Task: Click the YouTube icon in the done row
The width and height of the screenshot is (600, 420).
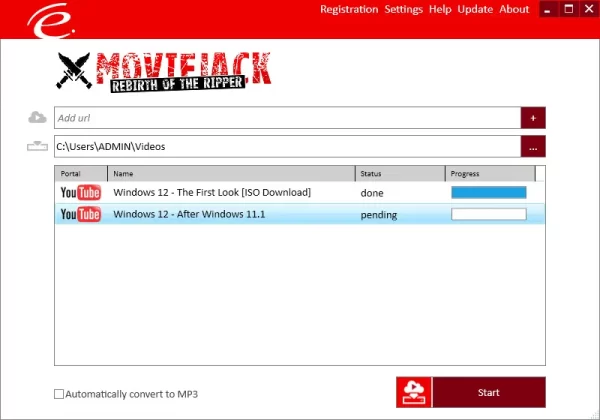Action: tap(81, 192)
